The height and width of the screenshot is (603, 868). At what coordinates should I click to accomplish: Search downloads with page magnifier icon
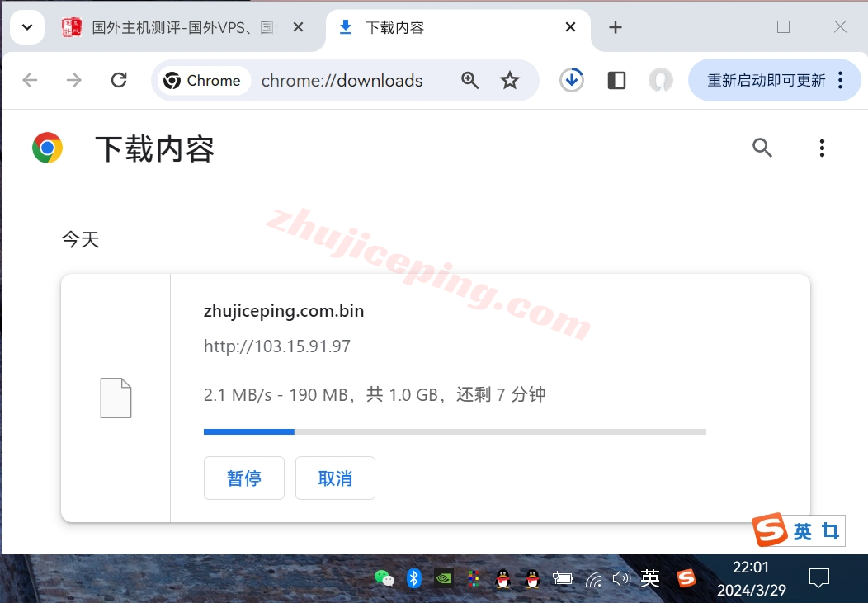[762, 148]
